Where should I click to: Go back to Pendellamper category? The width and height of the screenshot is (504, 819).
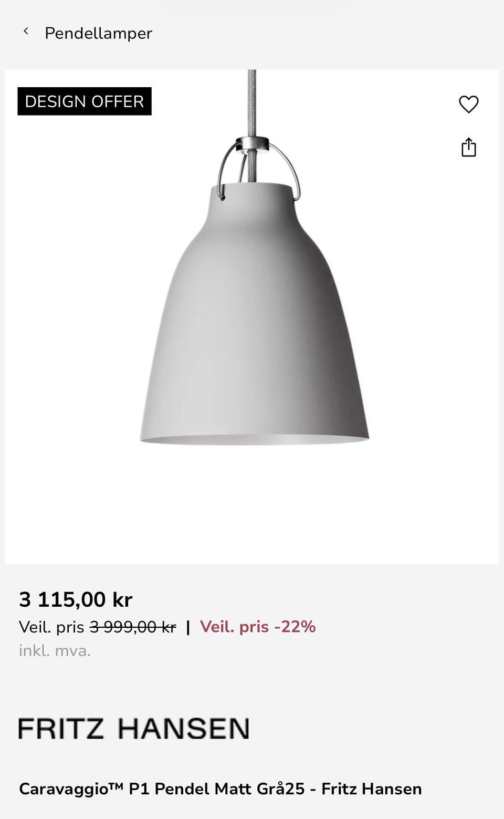pos(98,33)
